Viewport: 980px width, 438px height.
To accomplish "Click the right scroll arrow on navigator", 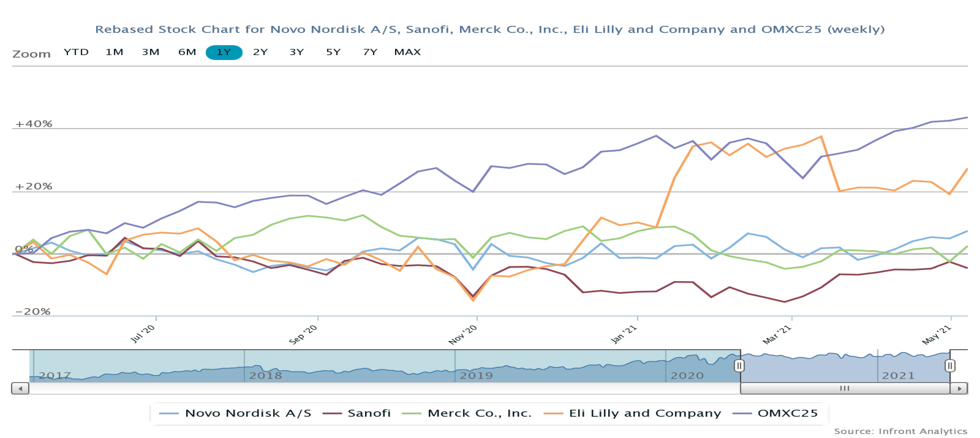I will pyautogui.click(x=959, y=388).
